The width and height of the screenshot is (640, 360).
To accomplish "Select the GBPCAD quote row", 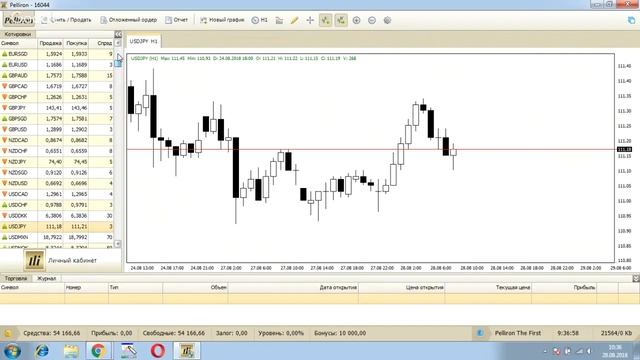I will (57, 86).
